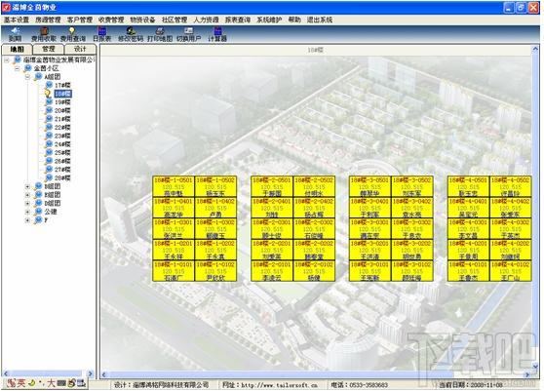Open the 费用查询 fee query tool
The height and width of the screenshot is (392, 544).
72,35
